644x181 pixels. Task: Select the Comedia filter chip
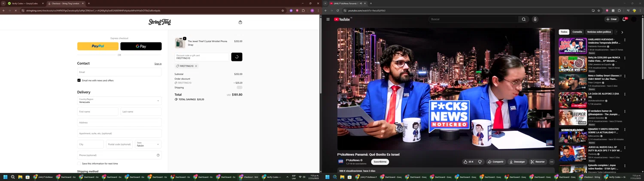click(x=577, y=32)
